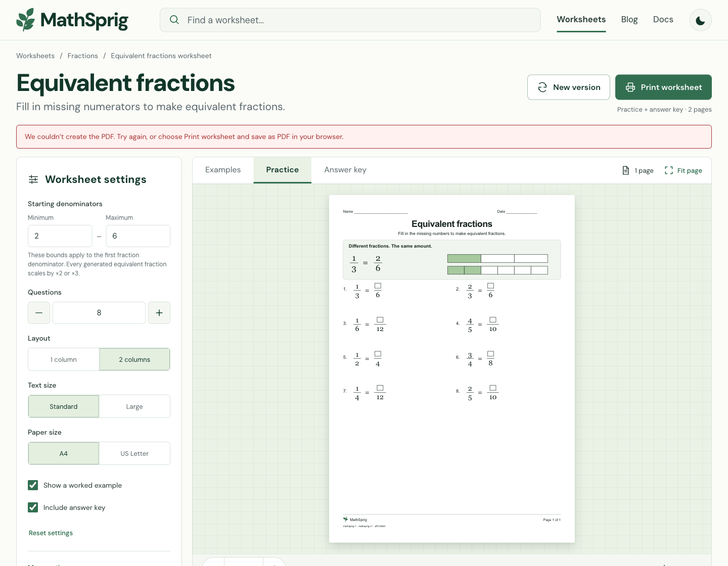
Task: Go to Worksheets breadcrumb link
Action: (35, 56)
